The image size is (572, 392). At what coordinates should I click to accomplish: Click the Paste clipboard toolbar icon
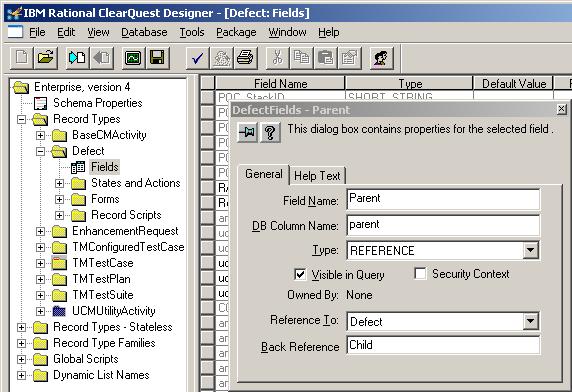325,58
